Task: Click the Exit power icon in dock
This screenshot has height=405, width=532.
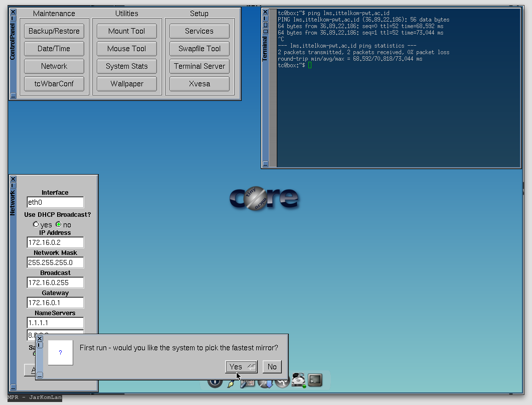Action: pyautogui.click(x=215, y=382)
